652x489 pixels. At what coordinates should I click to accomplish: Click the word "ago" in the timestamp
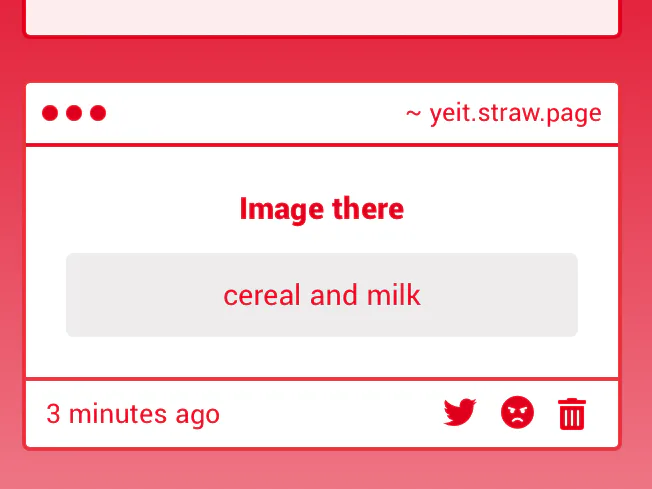[x=198, y=416]
